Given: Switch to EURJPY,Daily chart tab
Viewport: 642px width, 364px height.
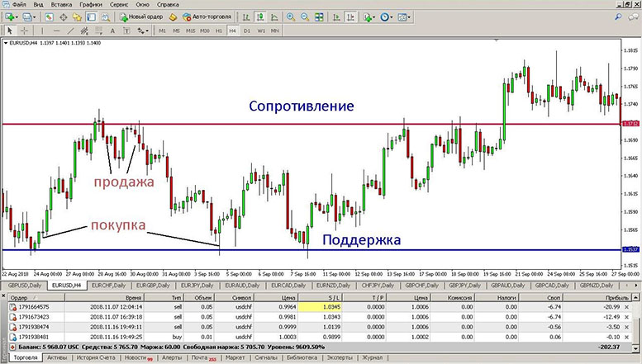Looking at the screenshot, I should [x=197, y=286].
